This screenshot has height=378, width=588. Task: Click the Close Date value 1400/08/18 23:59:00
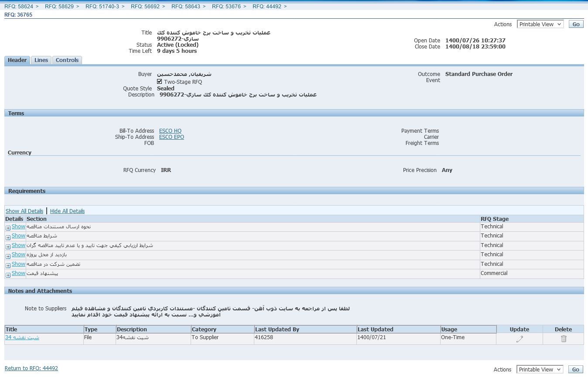[475, 47]
